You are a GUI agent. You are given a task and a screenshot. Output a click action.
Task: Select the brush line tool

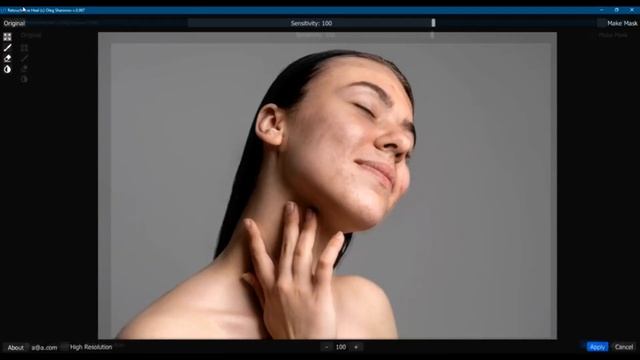[7, 48]
